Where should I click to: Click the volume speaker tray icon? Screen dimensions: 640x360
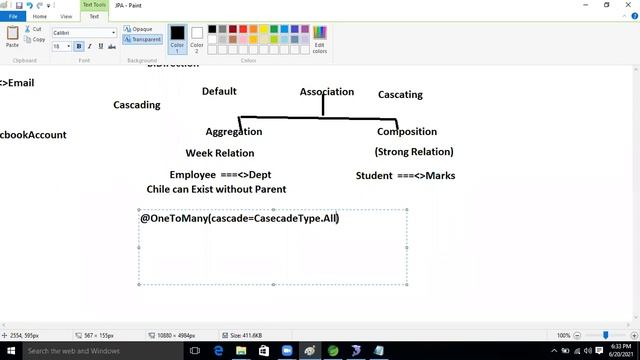(588, 351)
